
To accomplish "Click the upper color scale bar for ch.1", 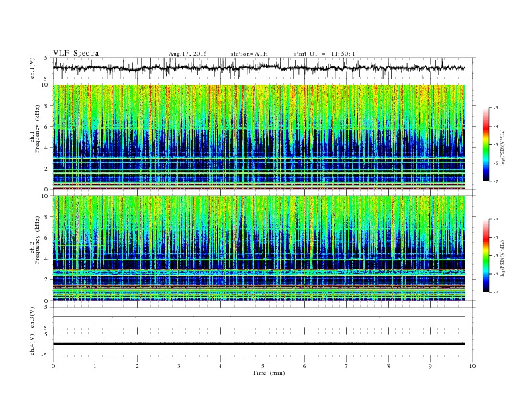I will 486,144.
